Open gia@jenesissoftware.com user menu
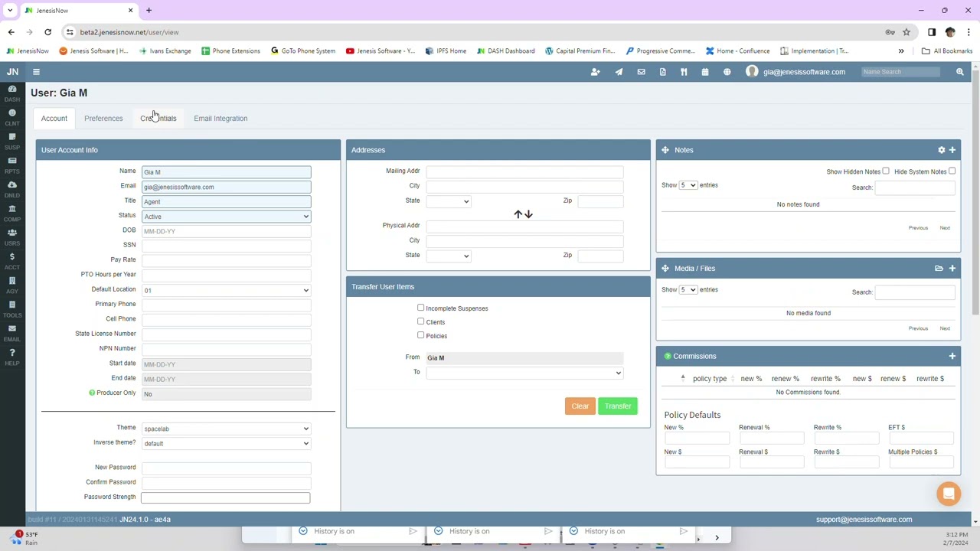This screenshot has width=980, height=551. [795, 72]
